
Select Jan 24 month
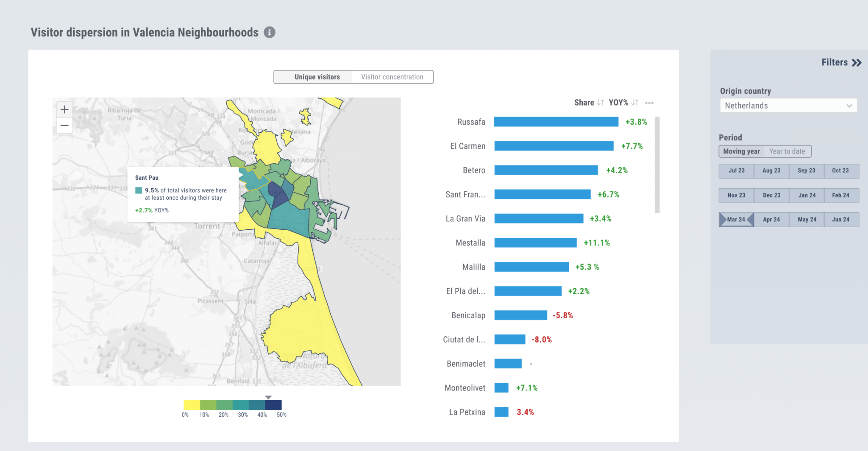pos(807,195)
